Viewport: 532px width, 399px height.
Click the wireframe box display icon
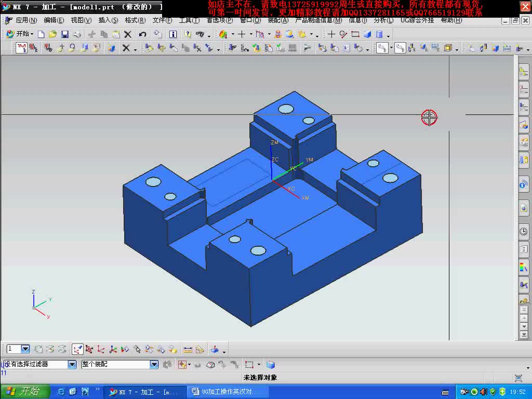click(x=448, y=48)
